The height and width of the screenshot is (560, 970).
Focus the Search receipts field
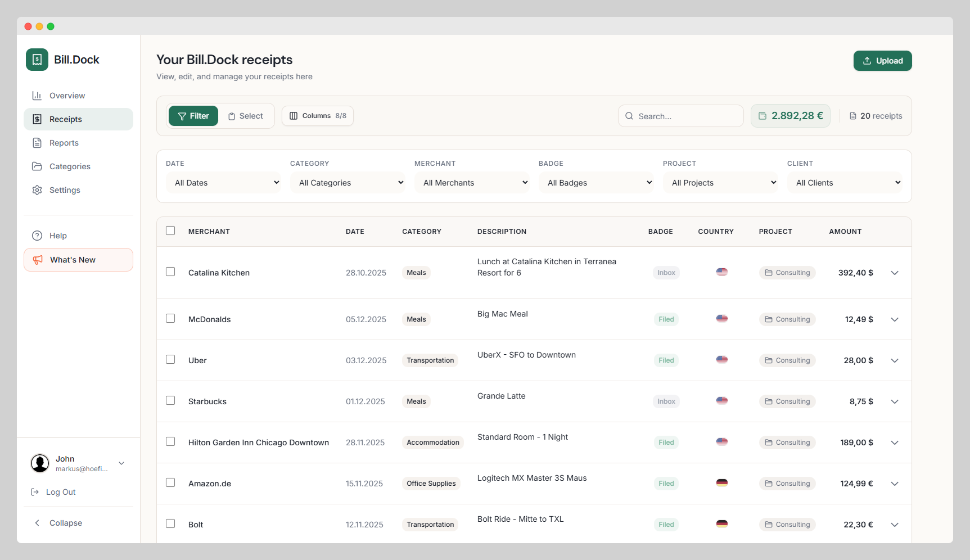pyautogui.click(x=681, y=116)
